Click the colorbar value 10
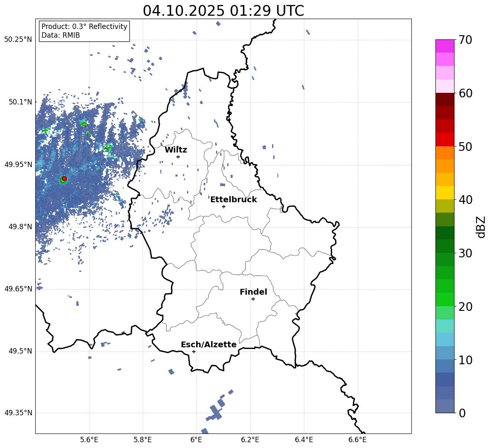 [465, 360]
